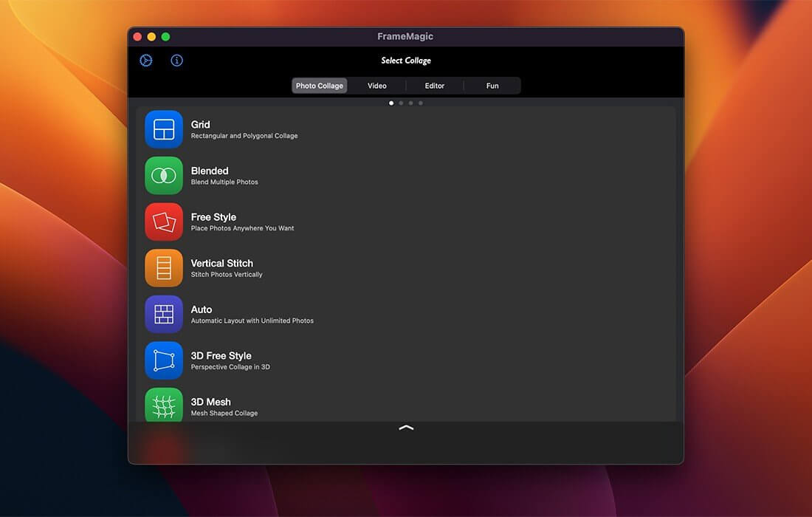Open the info panel

click(176, 60)
